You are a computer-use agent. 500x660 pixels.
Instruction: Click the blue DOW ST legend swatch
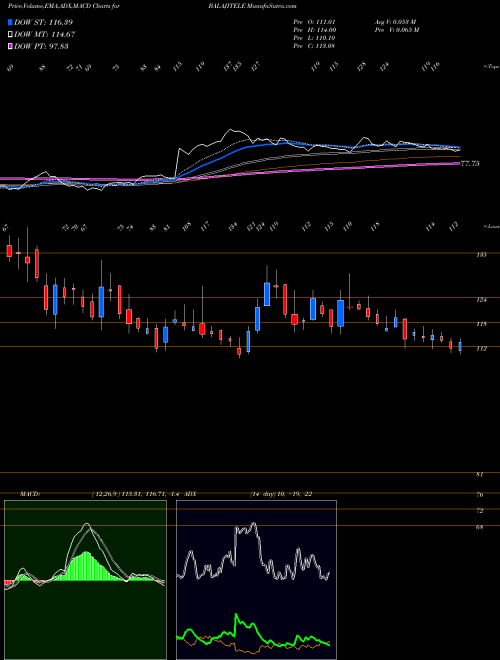10,22
